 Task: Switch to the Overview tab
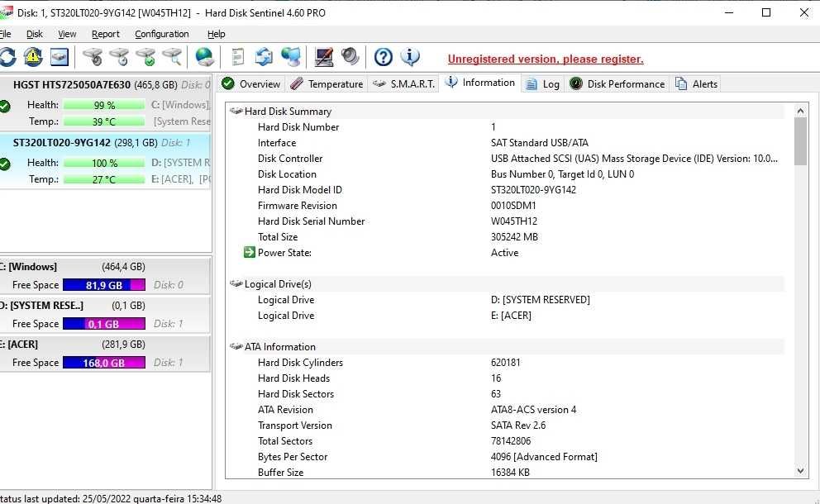click(x=251, y=83)
